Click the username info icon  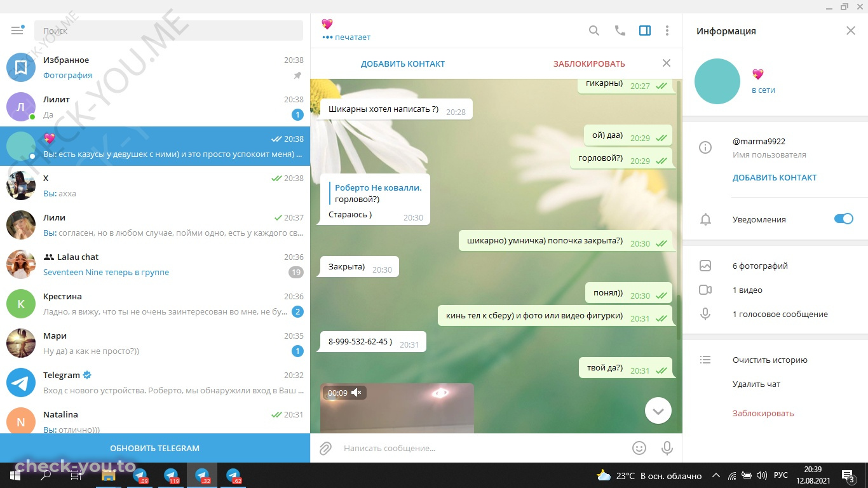(705, 147)
